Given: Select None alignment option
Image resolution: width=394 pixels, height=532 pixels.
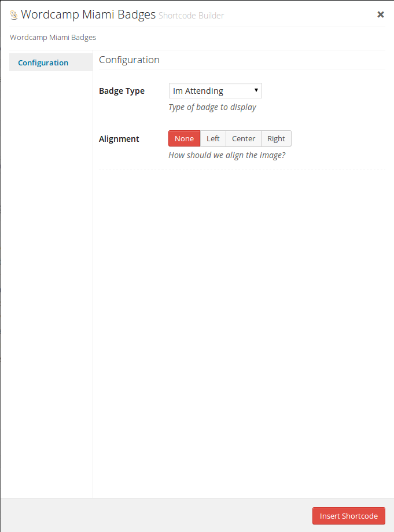Looking at the screenshot, I should click(184, 138).
